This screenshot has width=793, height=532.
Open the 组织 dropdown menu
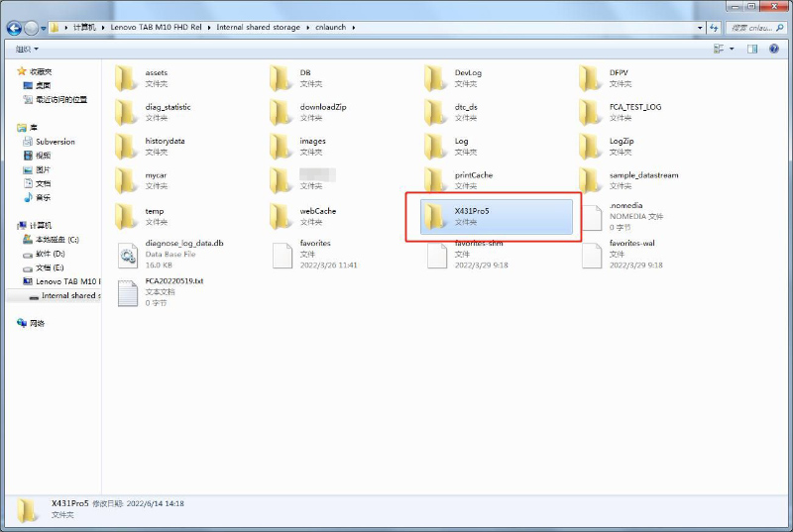[x=26, y=49]
